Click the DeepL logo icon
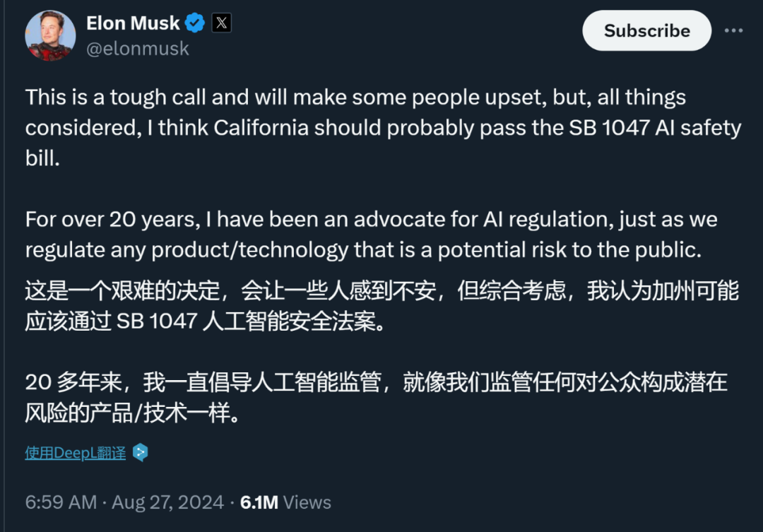763x532 pixels. coord(141,453)
